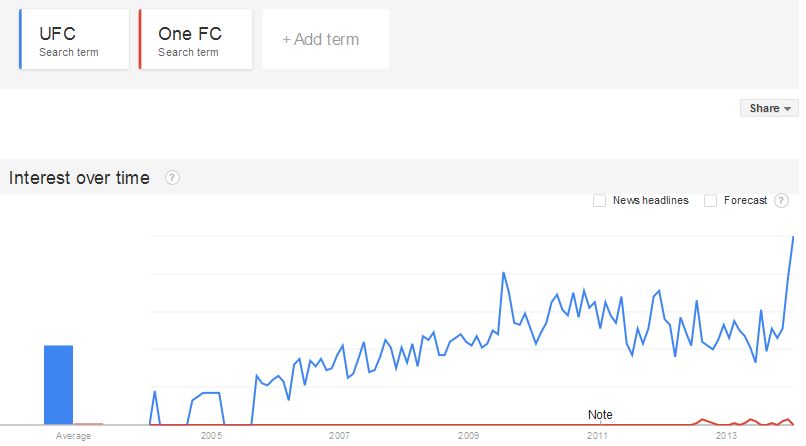Click the 2009 year label on the axis
The image size is (806, 446).
(469, 437)
